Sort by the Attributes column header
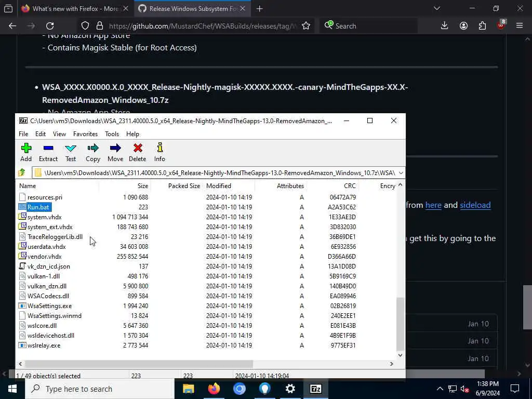The height and width of the screenshot is (399, 532). 281,186
